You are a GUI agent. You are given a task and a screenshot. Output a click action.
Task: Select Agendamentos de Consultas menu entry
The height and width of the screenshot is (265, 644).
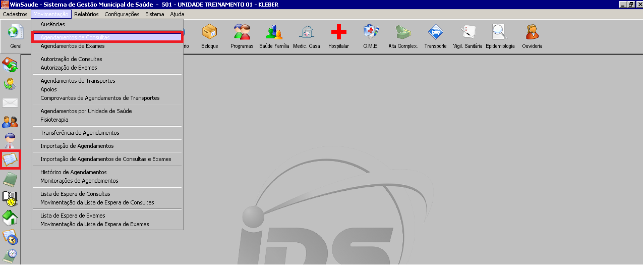[107, 37]
